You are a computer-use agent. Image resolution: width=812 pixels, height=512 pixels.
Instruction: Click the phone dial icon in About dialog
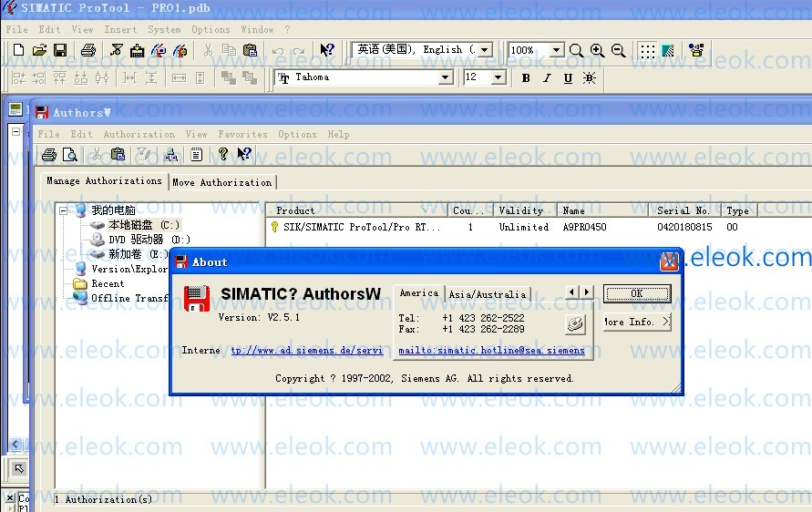(x=575, y=324)
